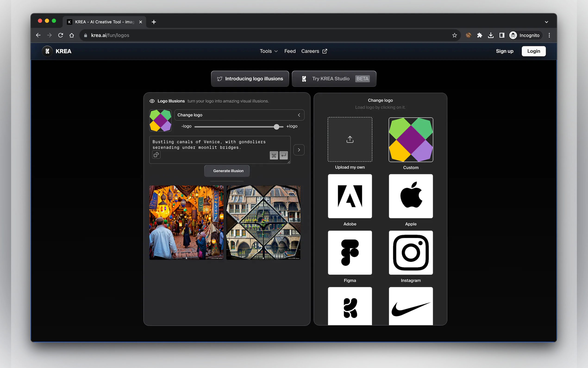
Task: Click the Logo Illusions heading text
Action: [x=171, y=101]
